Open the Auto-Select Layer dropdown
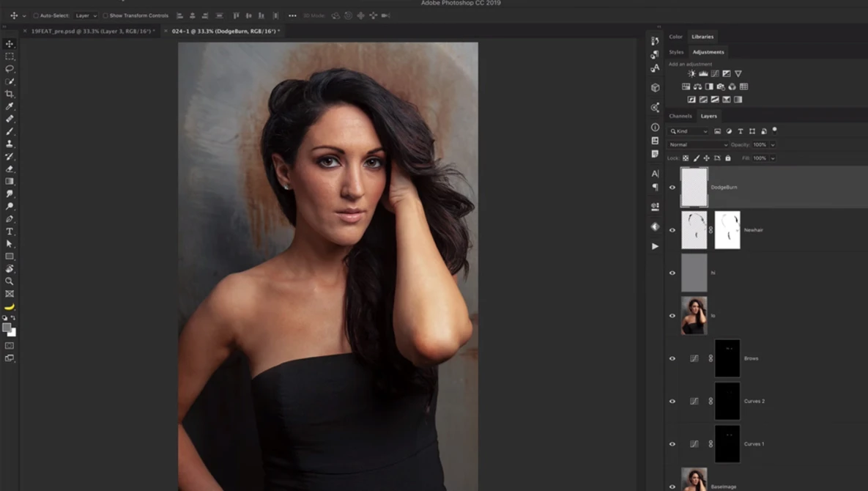868x491 pixels. pos(86,15)
